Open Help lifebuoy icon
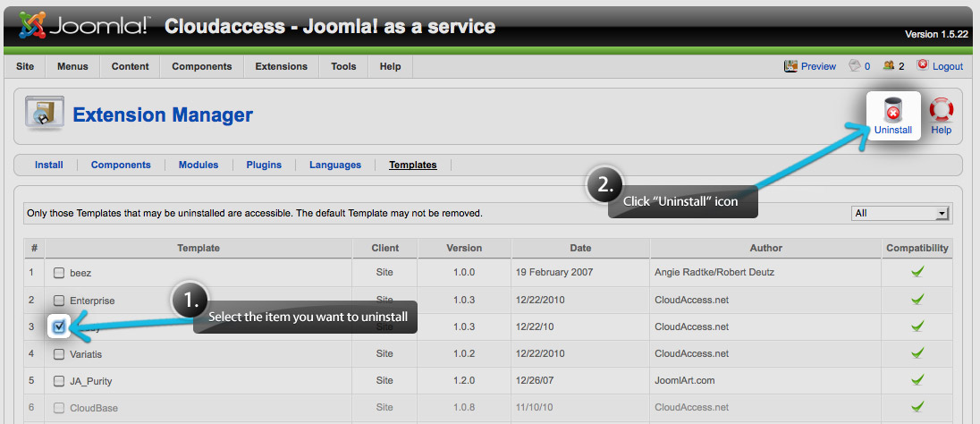The height and width of the screenshot is (424, 980). 942,109
